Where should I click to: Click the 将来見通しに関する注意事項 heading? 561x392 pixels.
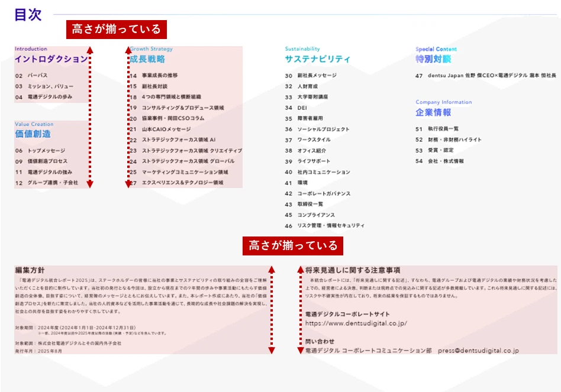pos(353,270)
